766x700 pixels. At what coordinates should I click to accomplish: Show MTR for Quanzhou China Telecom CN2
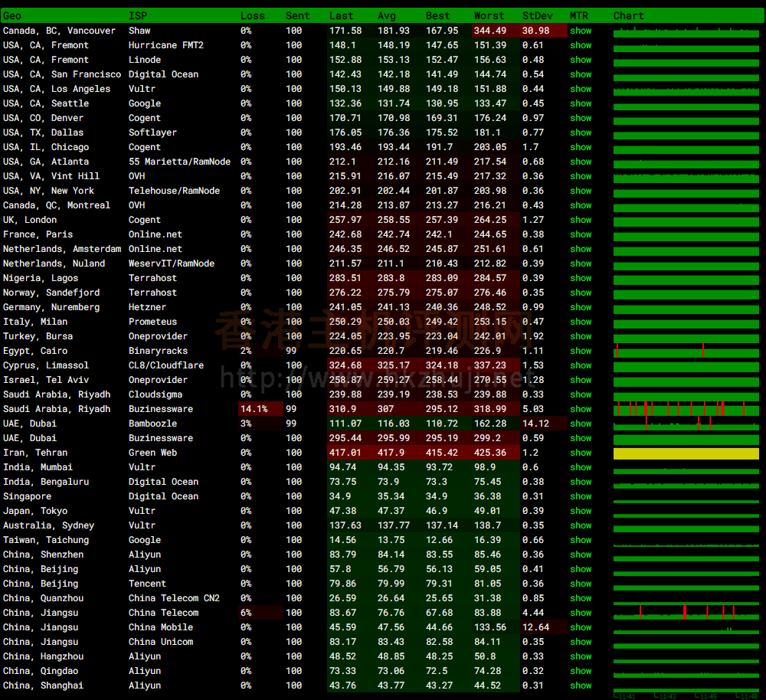point(581,598)
